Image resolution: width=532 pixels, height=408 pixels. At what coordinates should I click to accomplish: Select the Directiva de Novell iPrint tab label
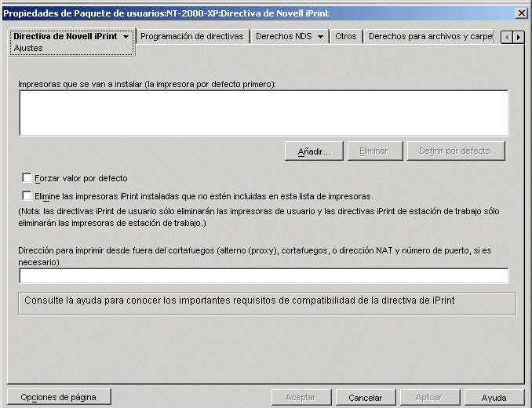point(65,36)
